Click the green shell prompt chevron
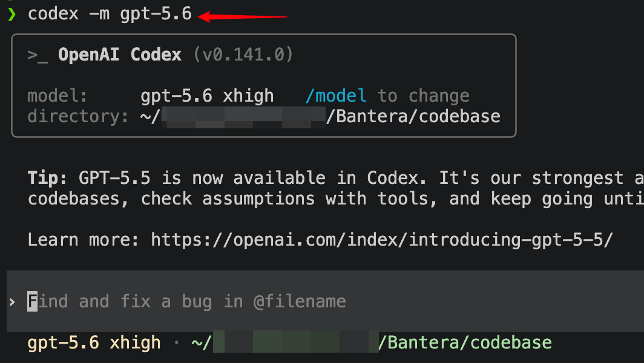 pos(11,15)
